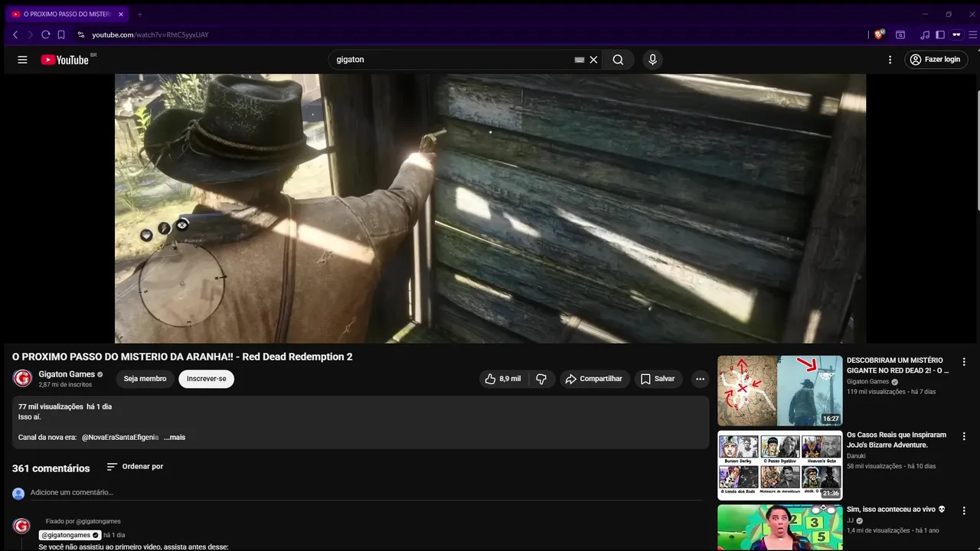Click '2,87 mi de inscritos' text
Screen dimensions: 980x551
pyautogui.click(x=65, y=385)
